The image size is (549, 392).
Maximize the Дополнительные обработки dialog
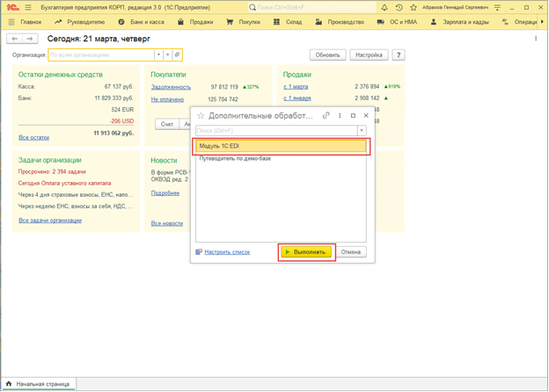tap(353, 115)
